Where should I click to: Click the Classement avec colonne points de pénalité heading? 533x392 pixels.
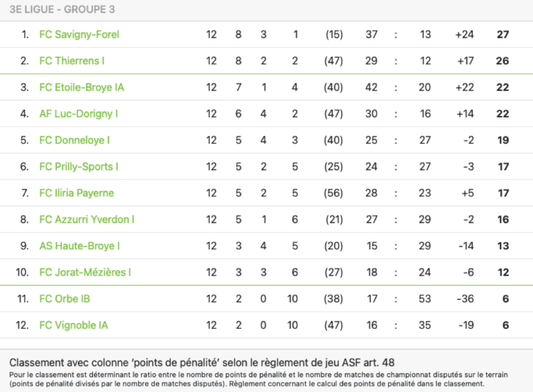point(202,363)
